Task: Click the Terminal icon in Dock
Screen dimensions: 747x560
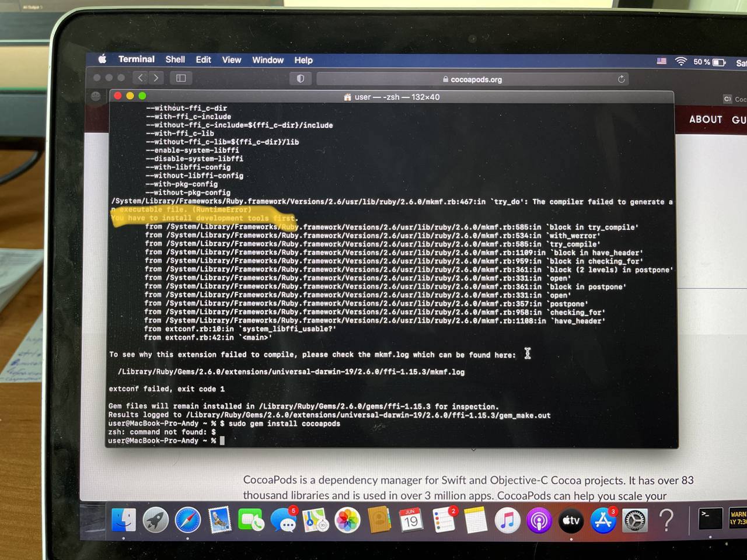Action: [710, 519]
